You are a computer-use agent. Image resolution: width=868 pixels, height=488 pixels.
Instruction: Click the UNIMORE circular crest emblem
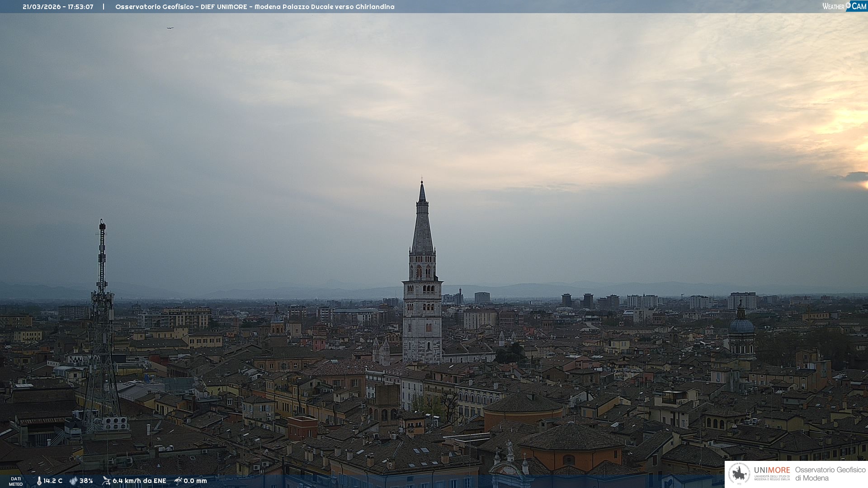tap(739, 474)
